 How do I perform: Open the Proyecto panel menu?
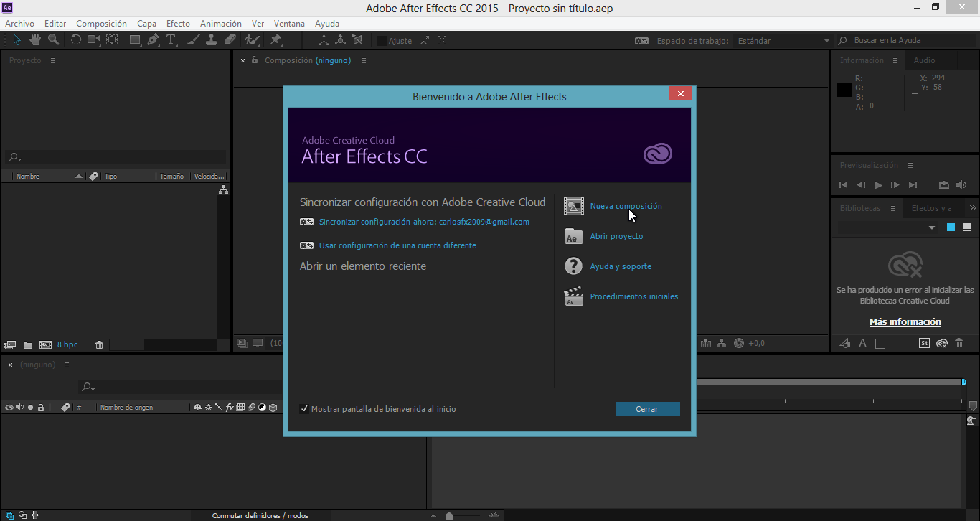(x=53, y=60)
